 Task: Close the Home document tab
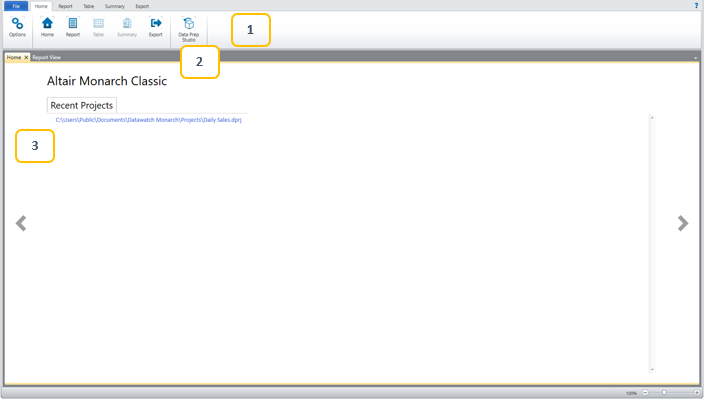tap(26, 57)
